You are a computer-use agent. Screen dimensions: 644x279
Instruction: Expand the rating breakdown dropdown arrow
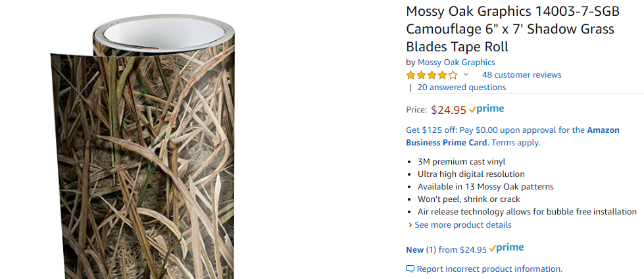[x=466, y=75]
